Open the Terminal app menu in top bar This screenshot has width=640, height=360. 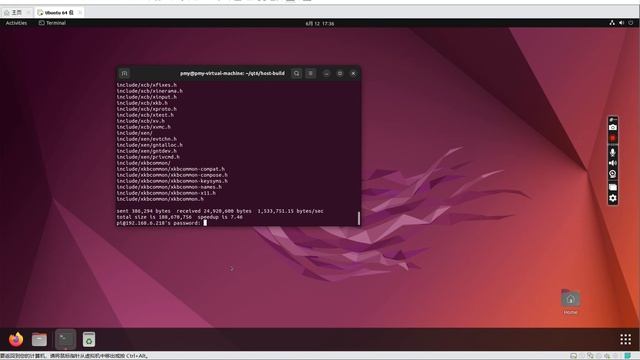pyautogui.click(x=52, y=23)
